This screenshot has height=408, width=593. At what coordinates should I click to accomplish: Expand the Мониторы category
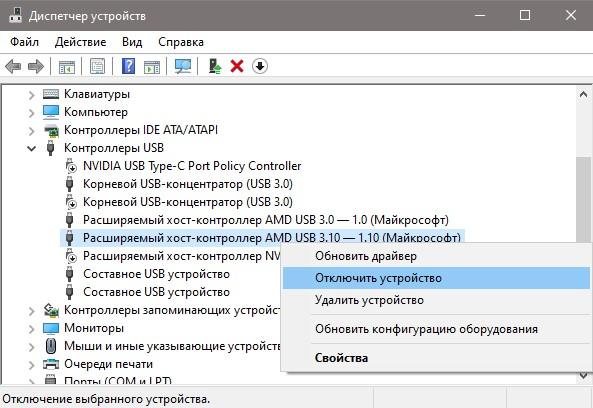coord(32,329)
